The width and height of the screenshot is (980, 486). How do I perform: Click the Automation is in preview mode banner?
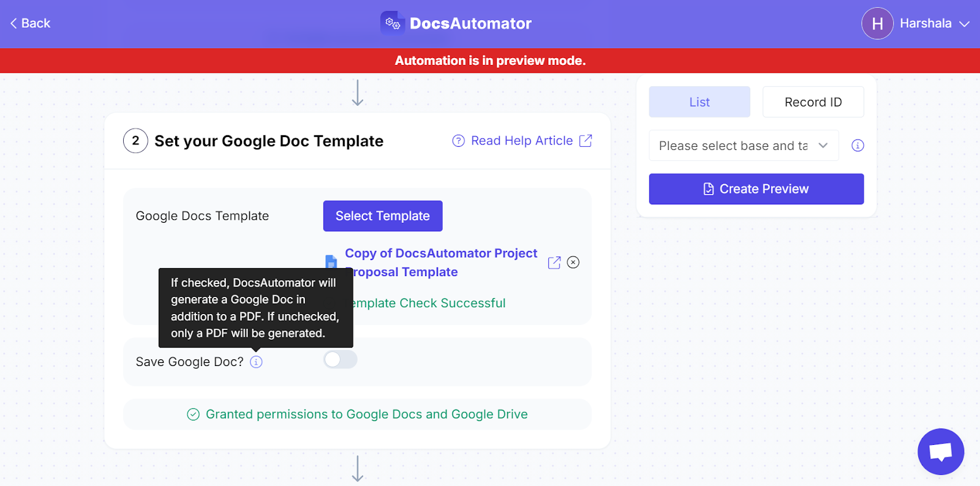[490, 61]
